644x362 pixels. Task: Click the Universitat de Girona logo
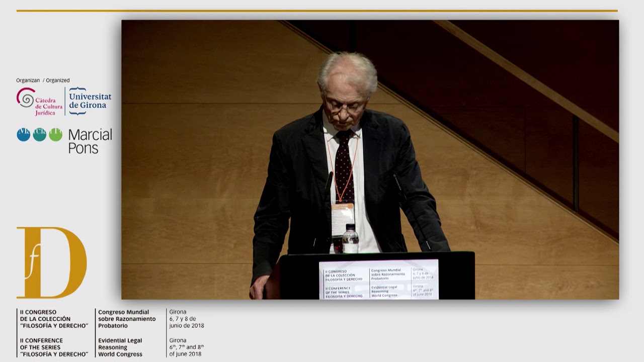tap(90, 101)
